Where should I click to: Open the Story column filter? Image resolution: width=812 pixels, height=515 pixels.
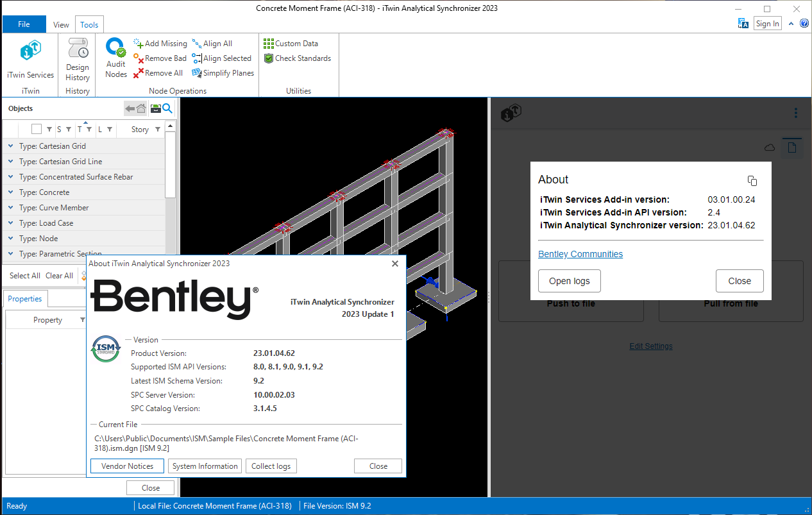pyautogui.click(x=158, y=130)
